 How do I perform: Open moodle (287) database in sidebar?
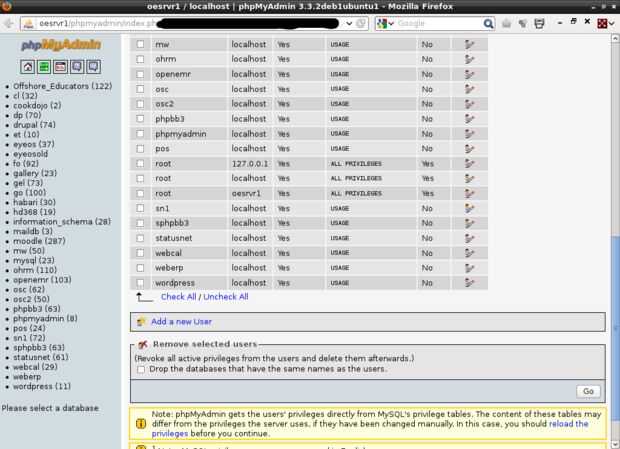(39, 241)
